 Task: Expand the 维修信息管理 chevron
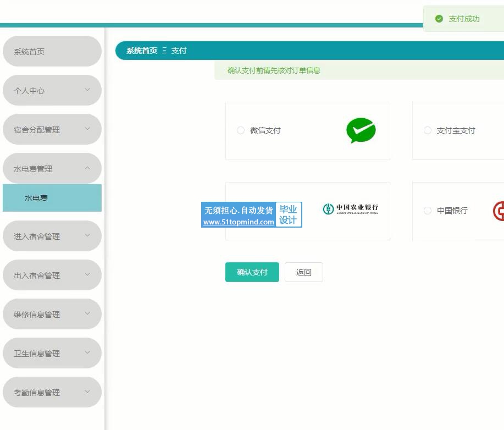point(87,313)
